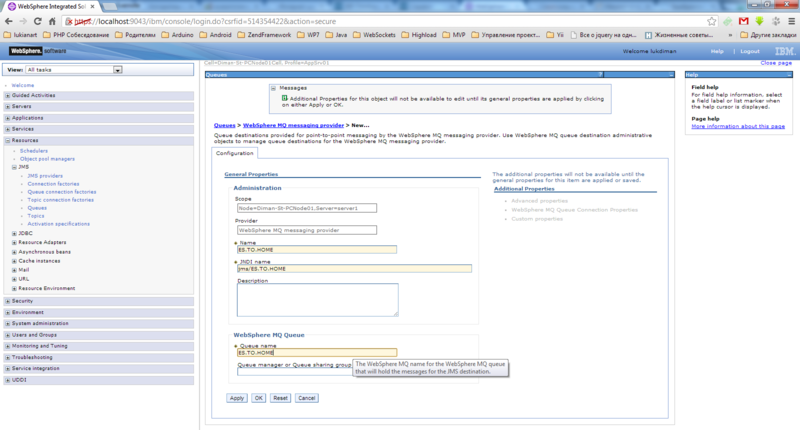Image resolution: width=800 pixels, height=430 pixels.
Task: Open the Topics link under JMS
Action: coord(36,216)
